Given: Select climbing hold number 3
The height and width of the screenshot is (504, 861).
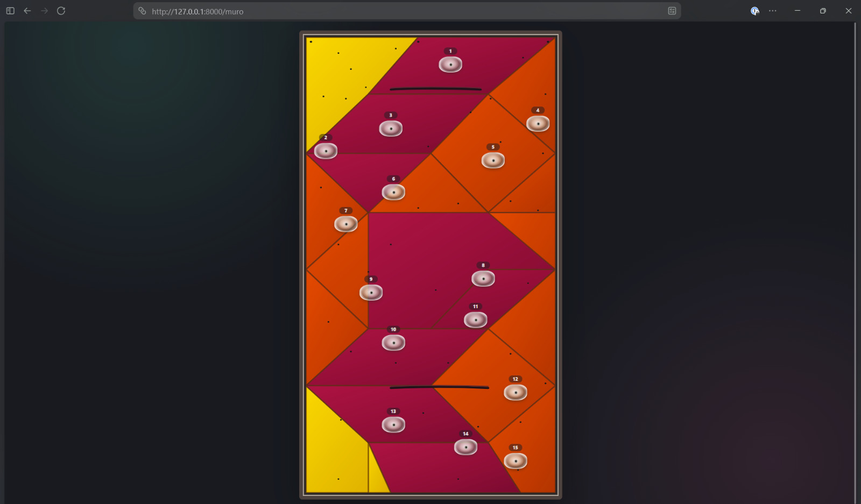Looking at the screenshot, I should click(x=391, y=129).
